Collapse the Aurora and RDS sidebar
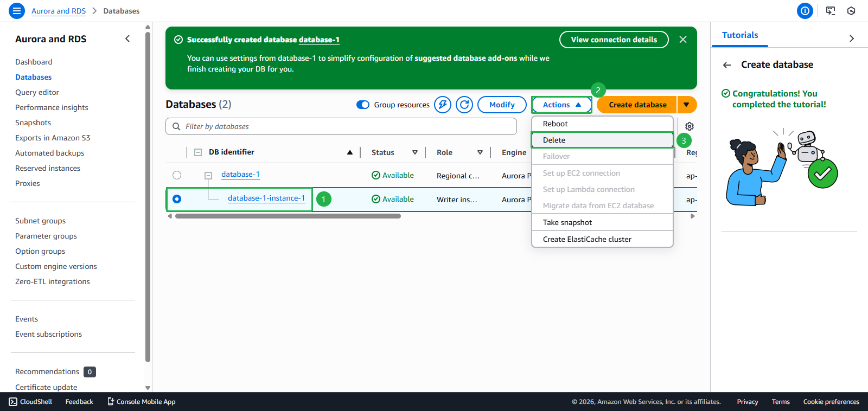The height and width of the screenshot is (411, 868). (127, 38)
